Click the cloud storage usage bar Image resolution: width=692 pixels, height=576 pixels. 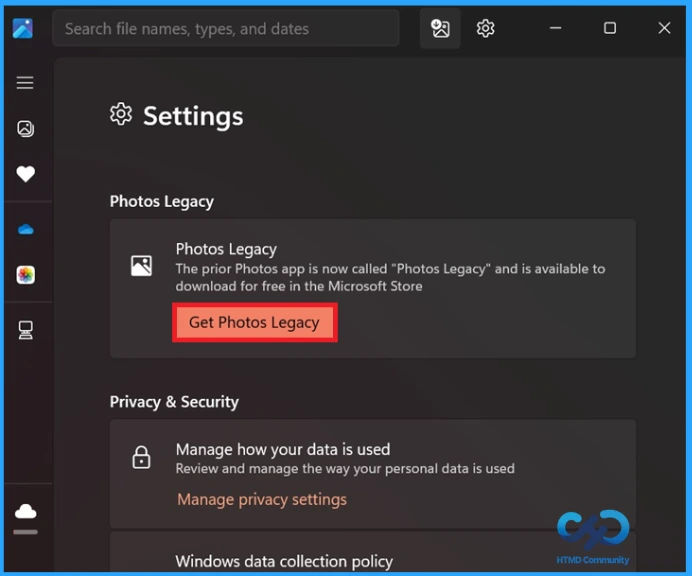[26, 532]
